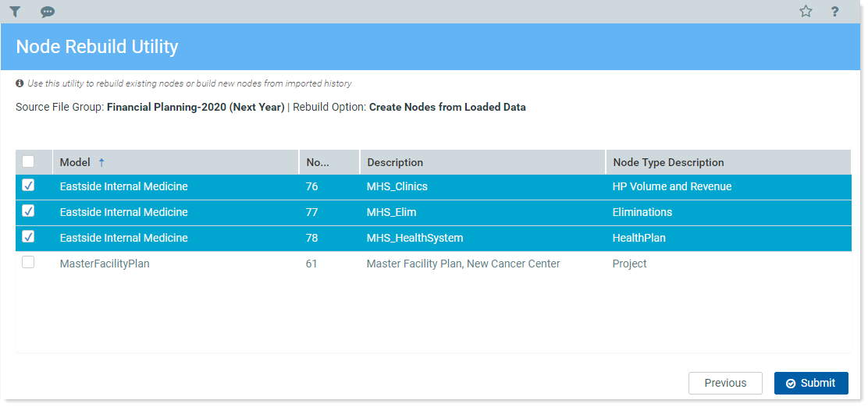Viewport: 868px width, 407px height.
Task: Toggle the select-all header checkbox
Action: click(28, 162)
